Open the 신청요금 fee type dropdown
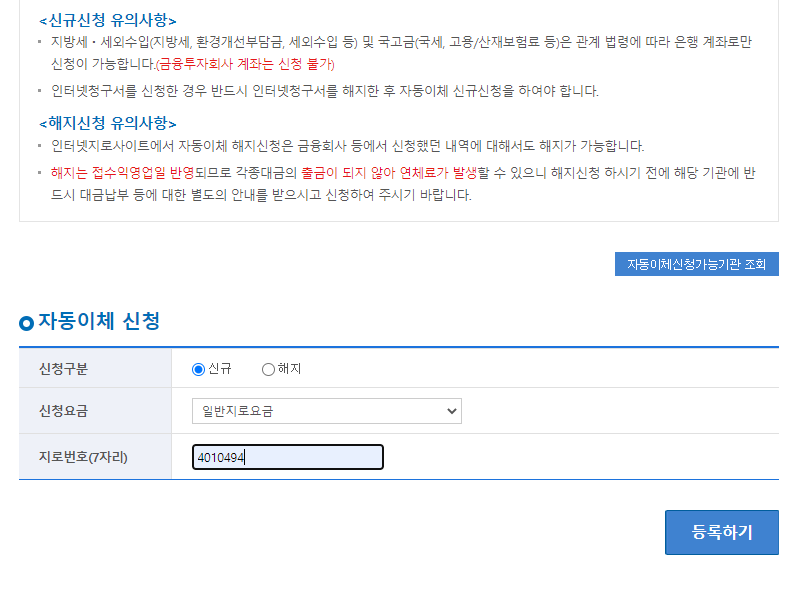The width and height of the screenshot is (800, 600). coord(325,411)
